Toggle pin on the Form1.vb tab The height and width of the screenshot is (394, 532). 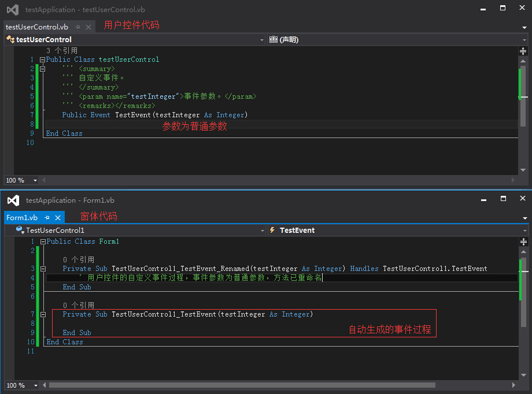[47, 218]
